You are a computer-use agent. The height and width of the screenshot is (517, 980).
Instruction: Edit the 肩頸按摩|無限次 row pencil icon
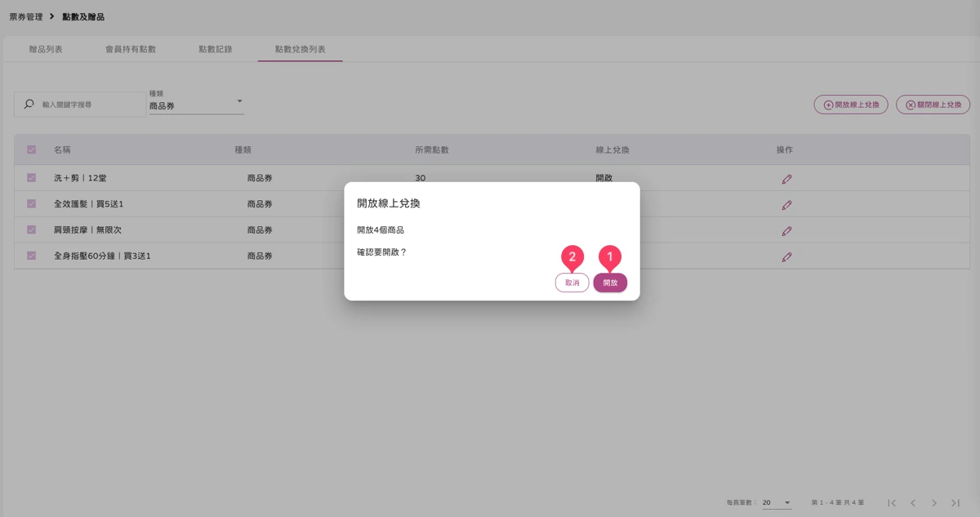[786, 230]
